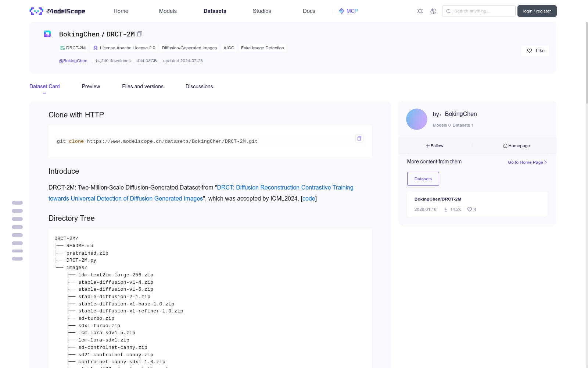This screenshot has height=368, width=588.
Task: Click the Datasets filter button in author panel
Action: pos(423,179)
